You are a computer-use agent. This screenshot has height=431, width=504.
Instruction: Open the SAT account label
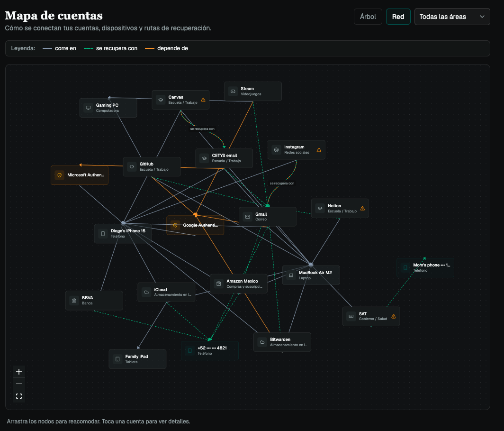tap(362, 314)
